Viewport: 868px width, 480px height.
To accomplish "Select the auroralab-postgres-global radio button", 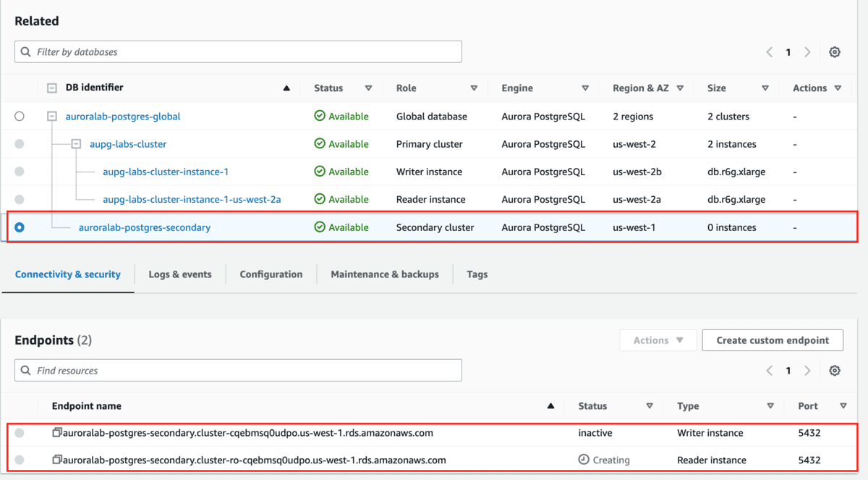I will (x=19, y=116).
